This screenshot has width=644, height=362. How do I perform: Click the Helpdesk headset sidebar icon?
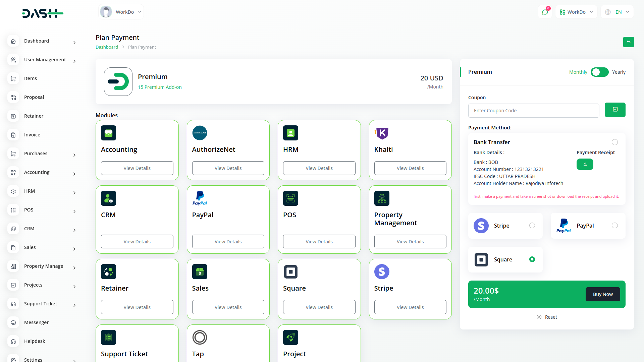click(13, 341)
